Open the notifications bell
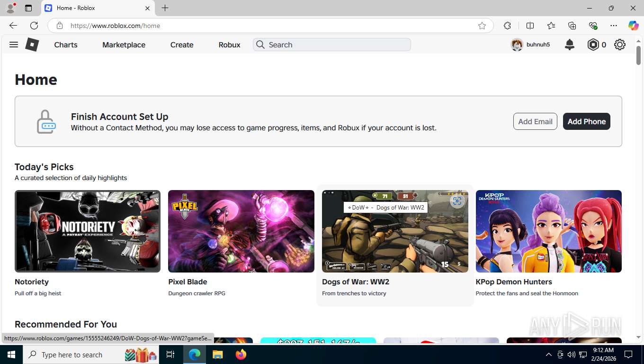This screenshot has width=644, height=364. [570, 45]
